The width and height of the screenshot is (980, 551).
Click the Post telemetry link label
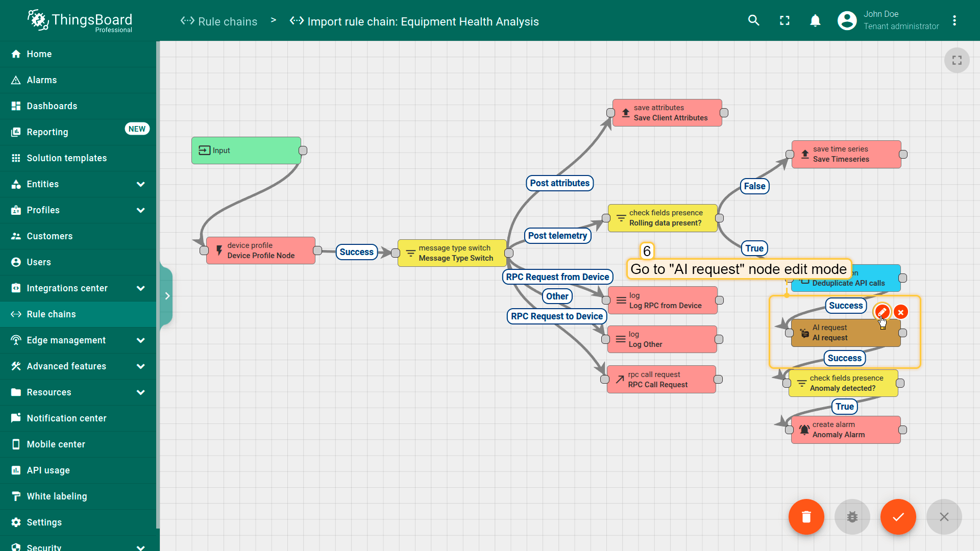coord(557,236)
